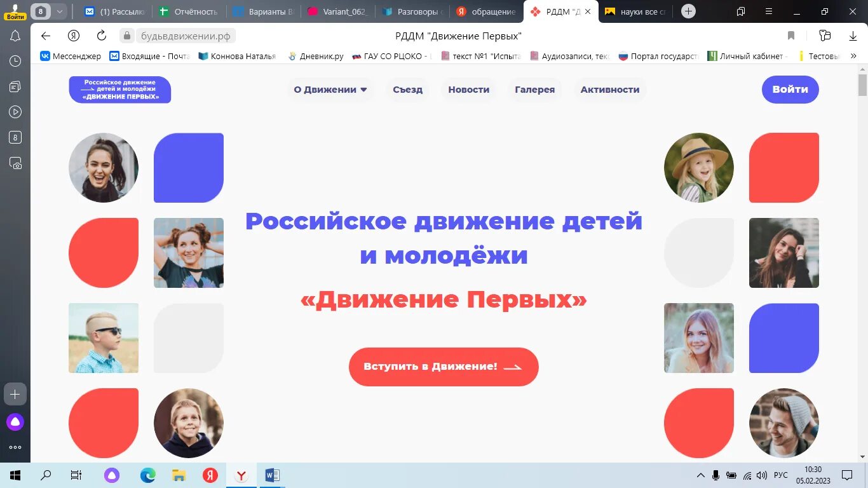Open О Движении dropdown menu
This screenshot has height=488, width=868.
330,90
